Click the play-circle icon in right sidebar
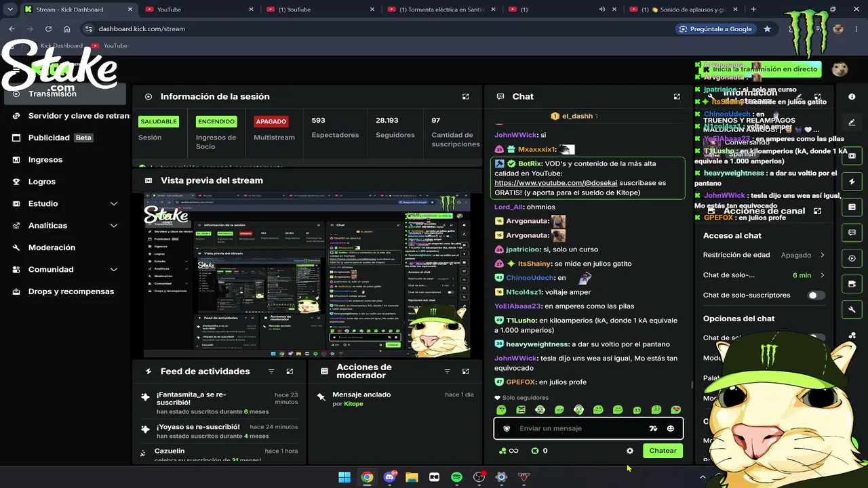 click(x=852, y=258)
